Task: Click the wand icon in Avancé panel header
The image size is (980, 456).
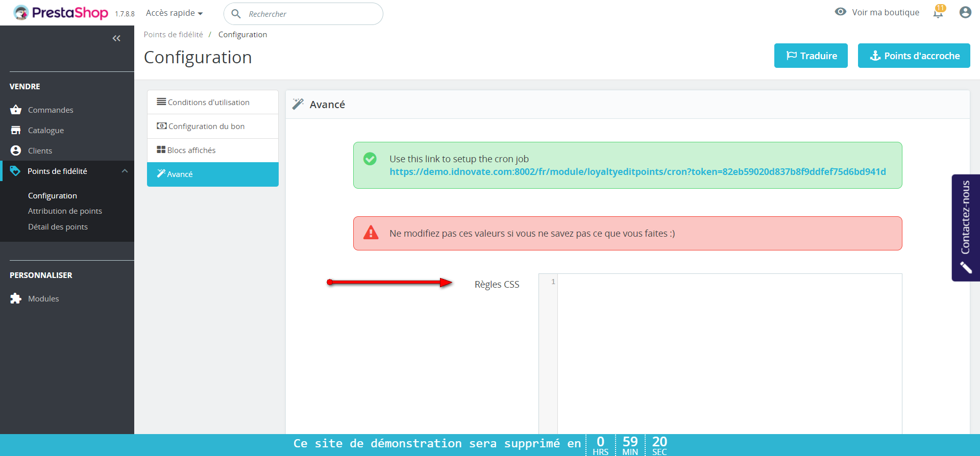Action: tap(298, 104)
